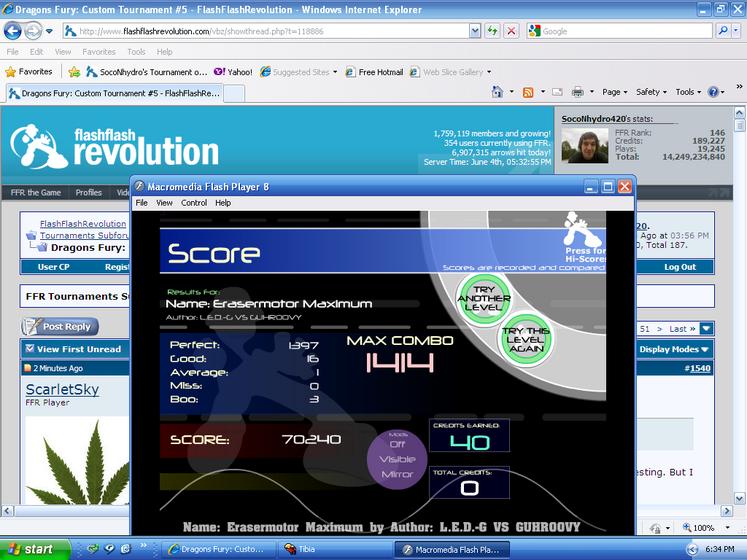Viewport: 747px width, 560px height.
Task: Open the Page dropdown menu
Action: (615, 92)
